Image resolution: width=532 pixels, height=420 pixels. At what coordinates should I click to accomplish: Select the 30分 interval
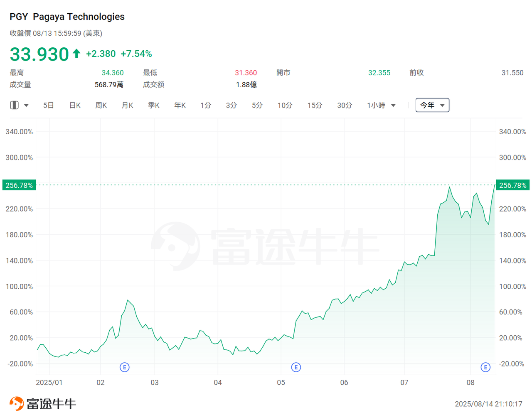pyautogui.click(x=344, y=105)
